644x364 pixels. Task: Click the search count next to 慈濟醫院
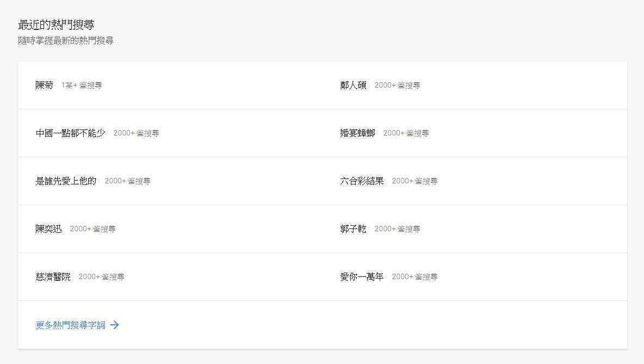coord(101,277)
